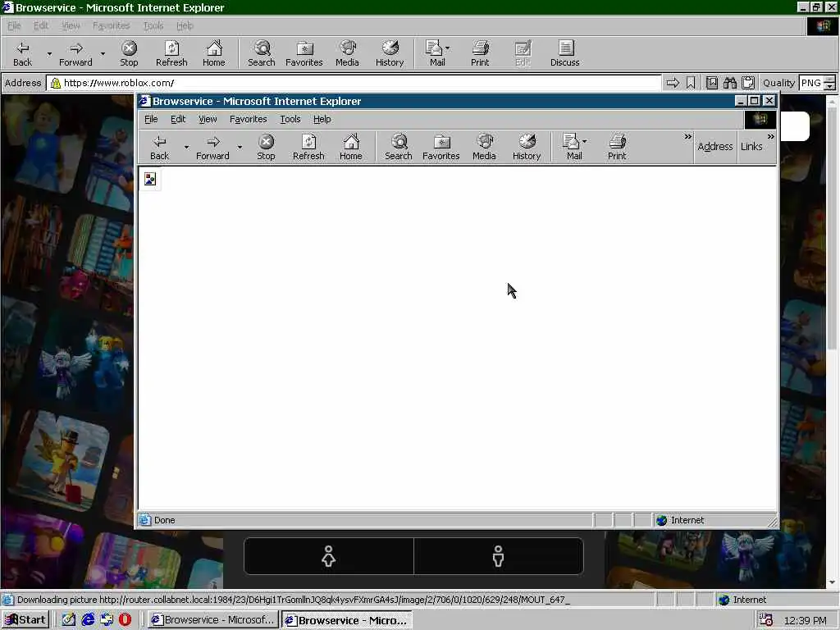The image size is (840, 630).
Task: Open Favorites icon in the outer window toolbar
Action: pyautogui.click(x=304, y=53)
